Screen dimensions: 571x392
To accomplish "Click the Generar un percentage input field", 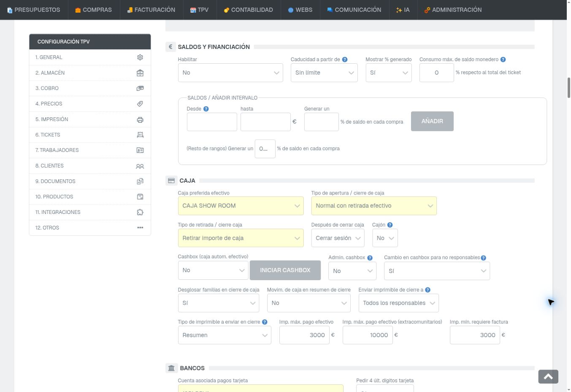I will coord(322,122).
